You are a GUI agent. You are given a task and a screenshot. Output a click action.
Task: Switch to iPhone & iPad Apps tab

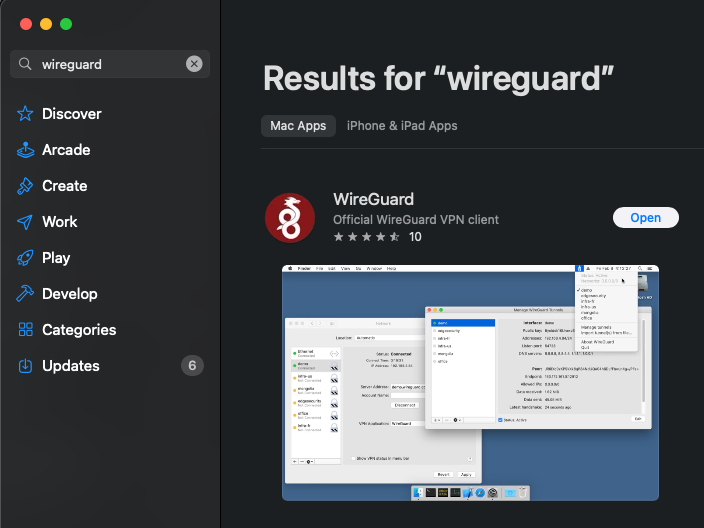[x=402, y=126]
